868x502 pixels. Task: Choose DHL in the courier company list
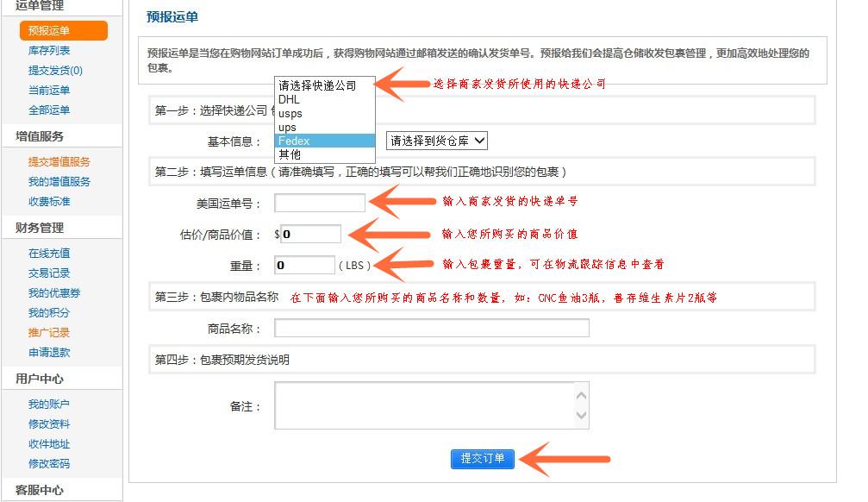point(324,99)
